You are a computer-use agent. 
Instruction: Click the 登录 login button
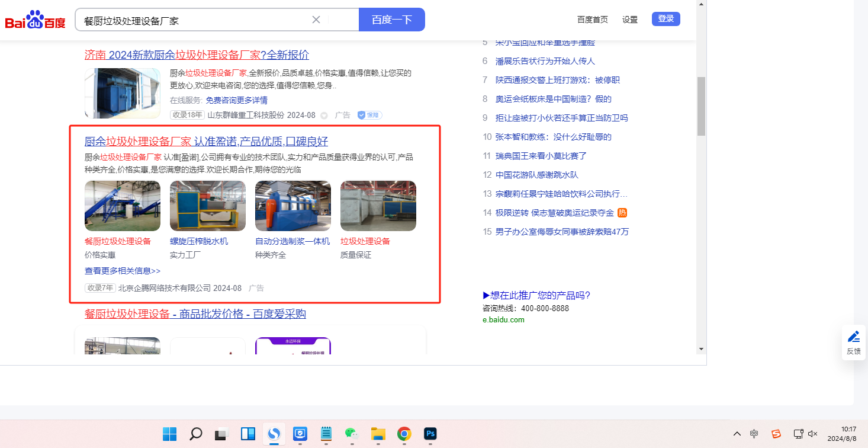pyautogui.click(x=666, y=19)
